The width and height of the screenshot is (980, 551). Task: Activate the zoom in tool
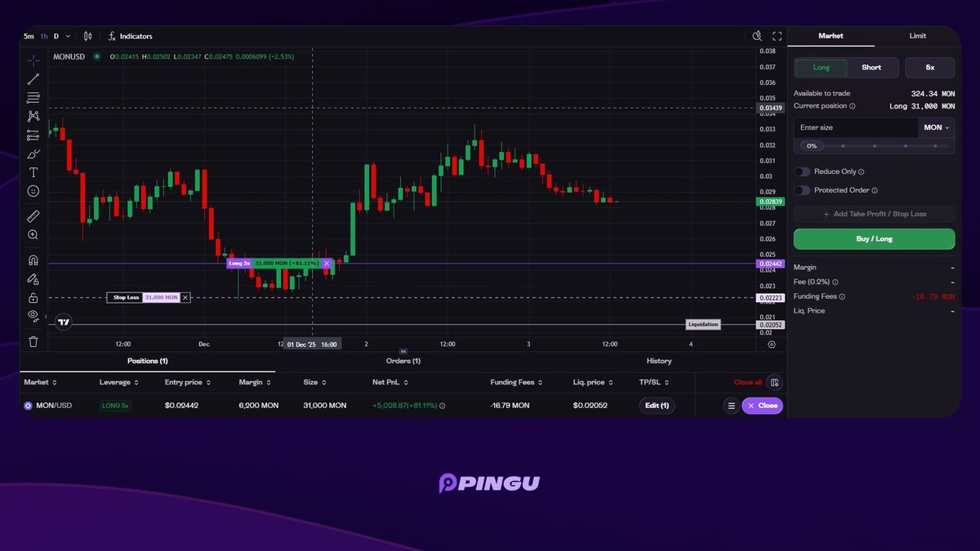[33, 235]
